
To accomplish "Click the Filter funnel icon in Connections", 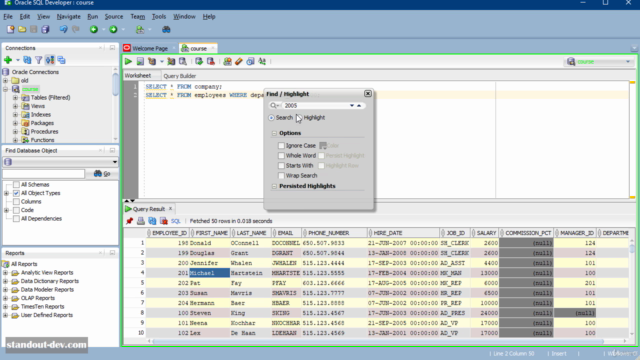I will pos(39,60).
